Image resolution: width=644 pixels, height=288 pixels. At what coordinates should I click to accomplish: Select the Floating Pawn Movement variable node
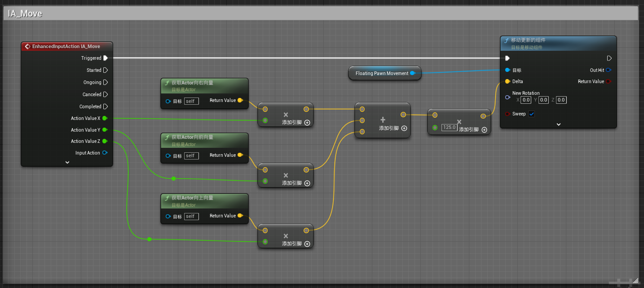coord(382,73)
